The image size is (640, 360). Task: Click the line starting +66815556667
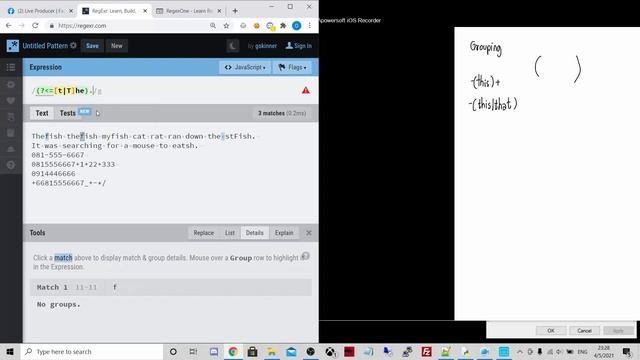[69, 183]
